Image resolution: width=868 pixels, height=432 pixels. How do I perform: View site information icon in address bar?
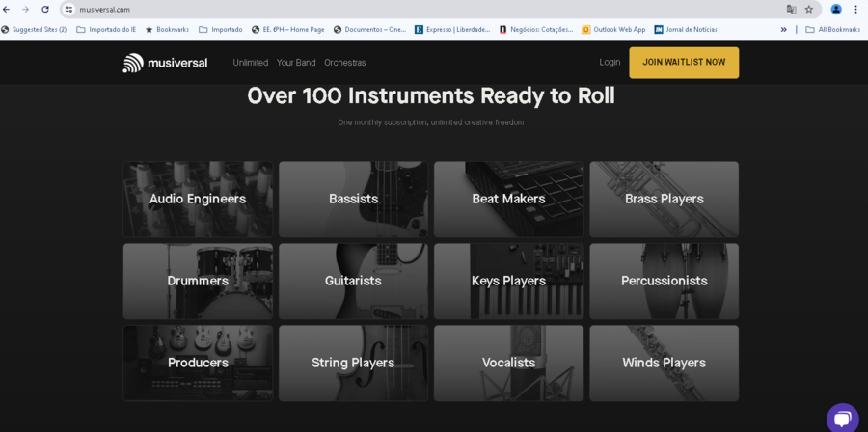68,10
